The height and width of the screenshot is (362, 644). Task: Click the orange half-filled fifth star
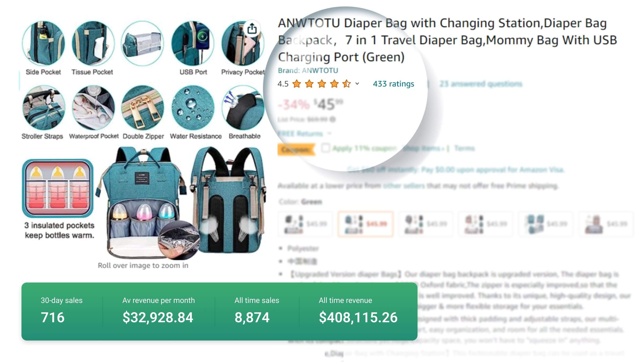tap(347, 84)
